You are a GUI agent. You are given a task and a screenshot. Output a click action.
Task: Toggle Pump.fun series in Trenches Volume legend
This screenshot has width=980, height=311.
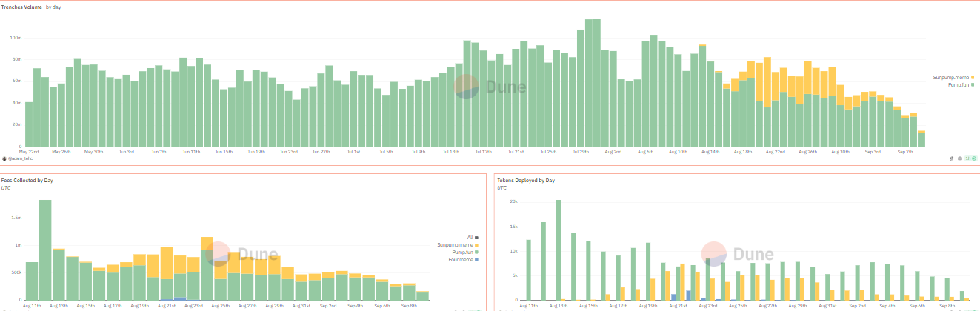tap(961, 84)
